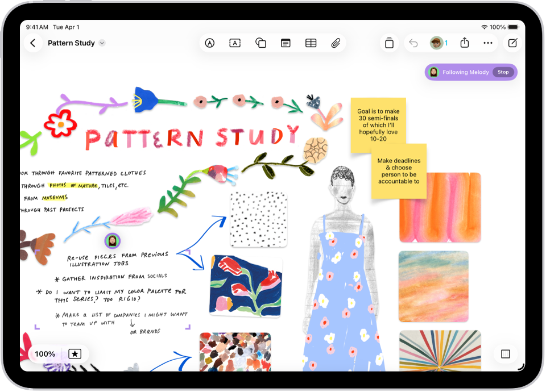
Task: Select the drawing pen tool
Action: pyautogui.click(x=210, y=43)
